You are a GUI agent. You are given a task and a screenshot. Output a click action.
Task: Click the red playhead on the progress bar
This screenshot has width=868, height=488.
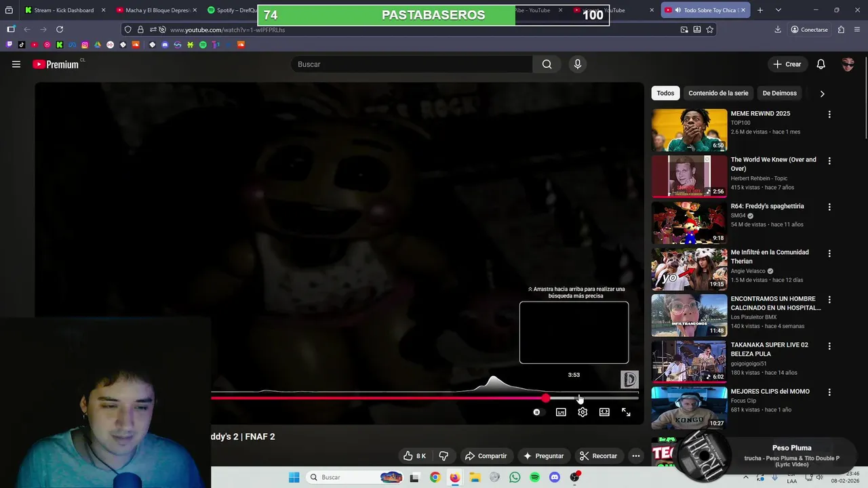tap(546, 398)
